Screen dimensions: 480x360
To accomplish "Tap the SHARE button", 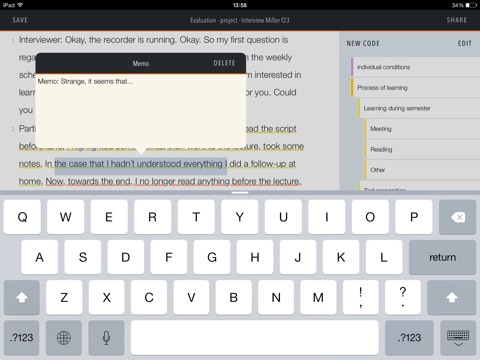I will tap(457, 20).
